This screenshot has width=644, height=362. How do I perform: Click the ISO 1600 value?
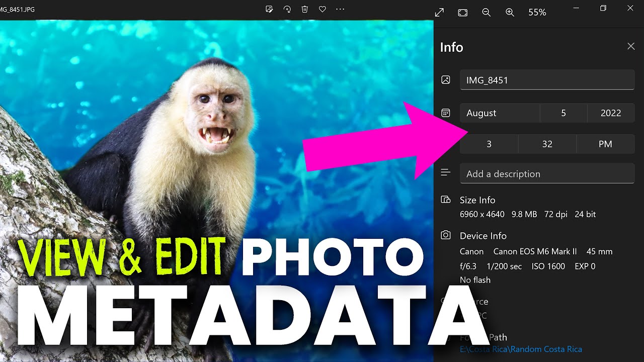[548, 266]
